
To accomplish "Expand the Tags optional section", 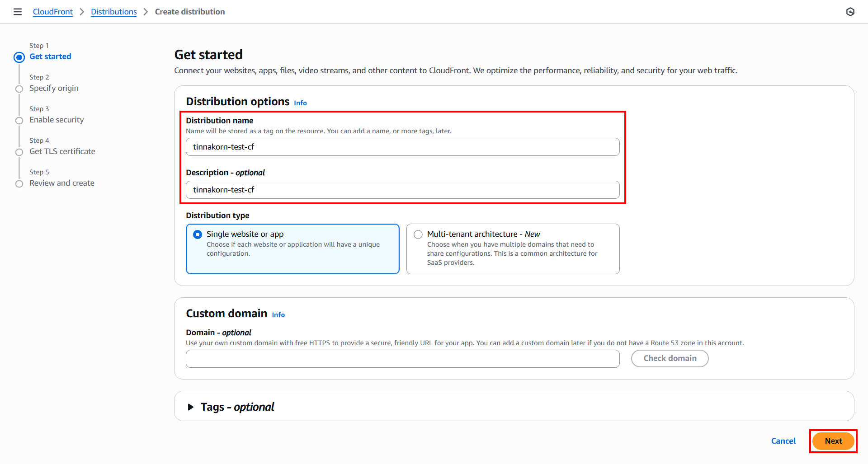I will click(191, 407).
